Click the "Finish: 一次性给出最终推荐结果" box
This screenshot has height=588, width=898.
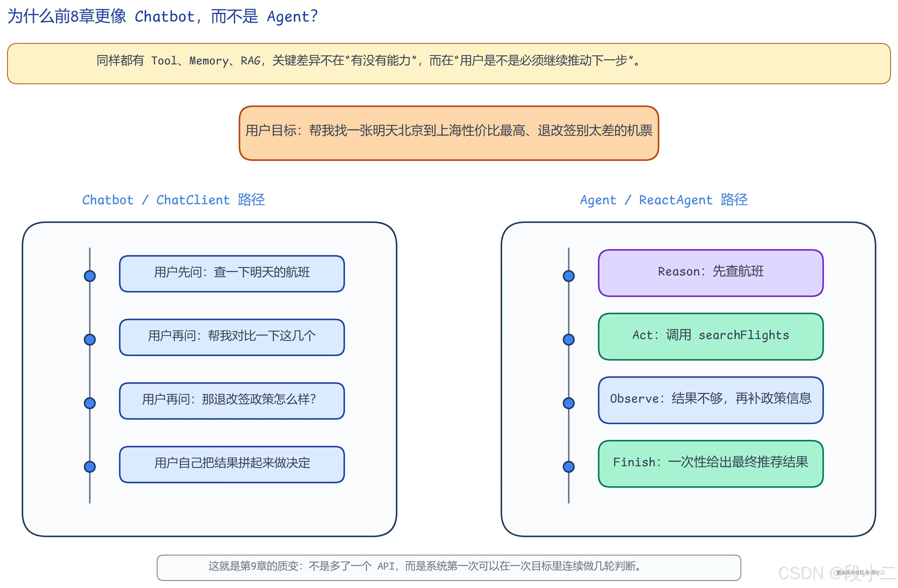click(x=711, y=464)
